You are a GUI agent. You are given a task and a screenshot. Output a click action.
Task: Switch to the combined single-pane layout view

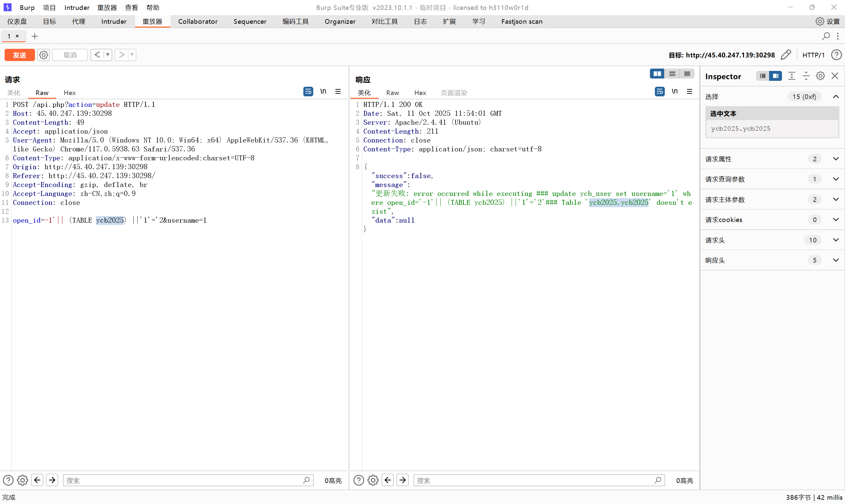(687, 74)
